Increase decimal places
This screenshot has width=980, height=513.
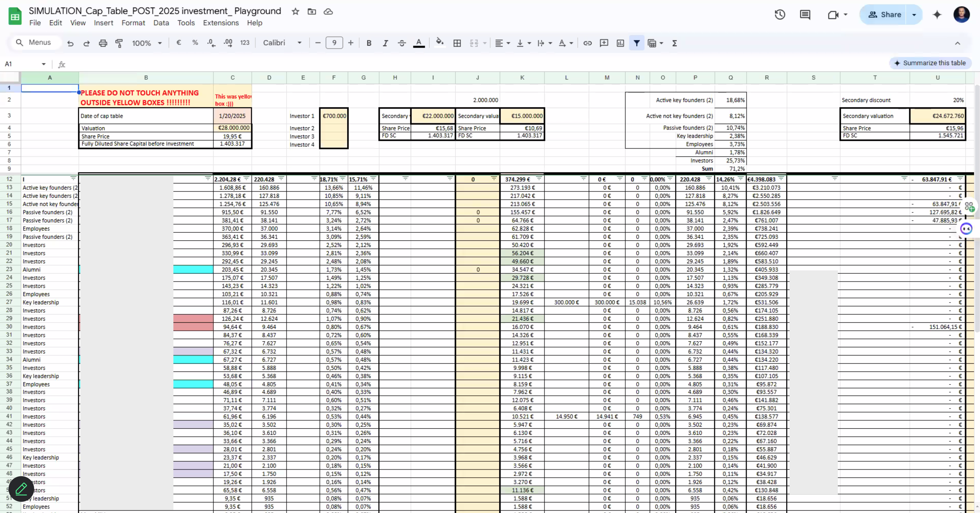point(228,43)
